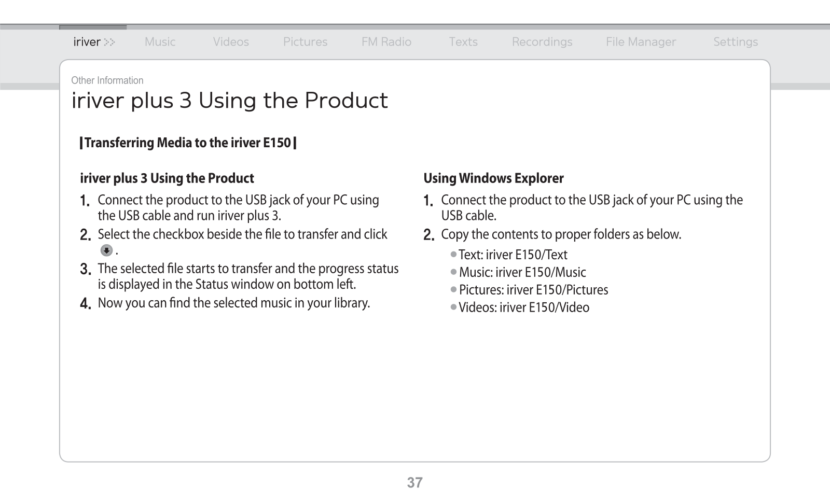Click the 'iriver plus 3 Using the Product' title
Viewport: 830px width, 504px height.
tap(229, 101)
